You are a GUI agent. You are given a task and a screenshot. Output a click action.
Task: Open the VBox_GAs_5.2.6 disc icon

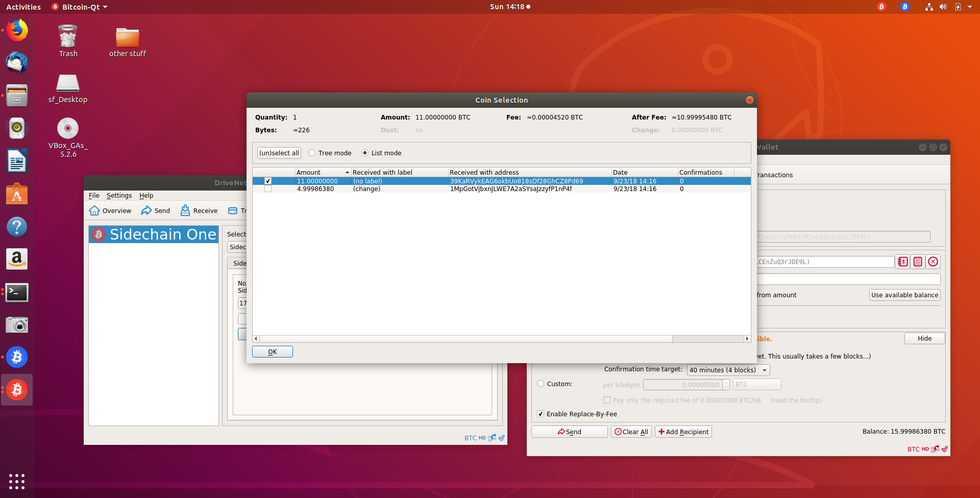click(x=68, y=137)
